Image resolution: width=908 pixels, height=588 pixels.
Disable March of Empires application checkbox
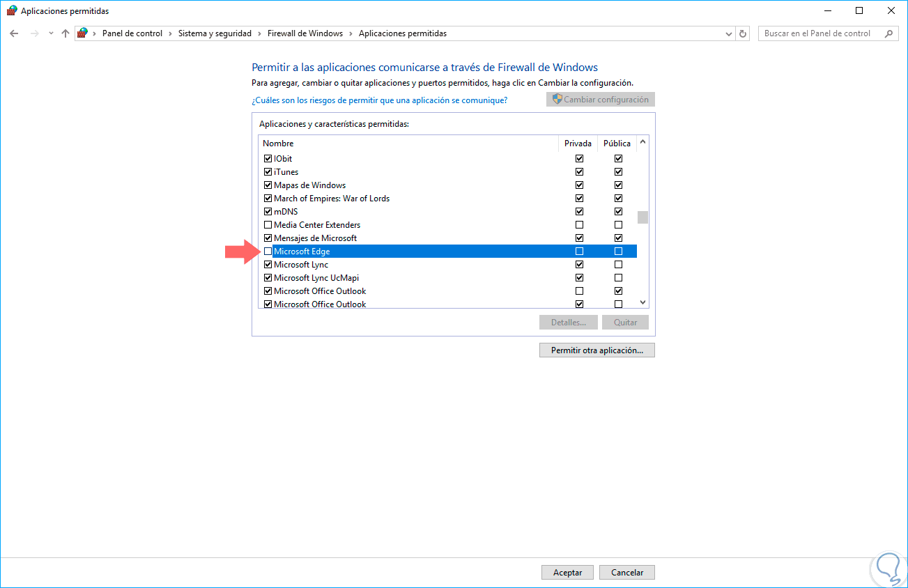(x=268, y=199)
